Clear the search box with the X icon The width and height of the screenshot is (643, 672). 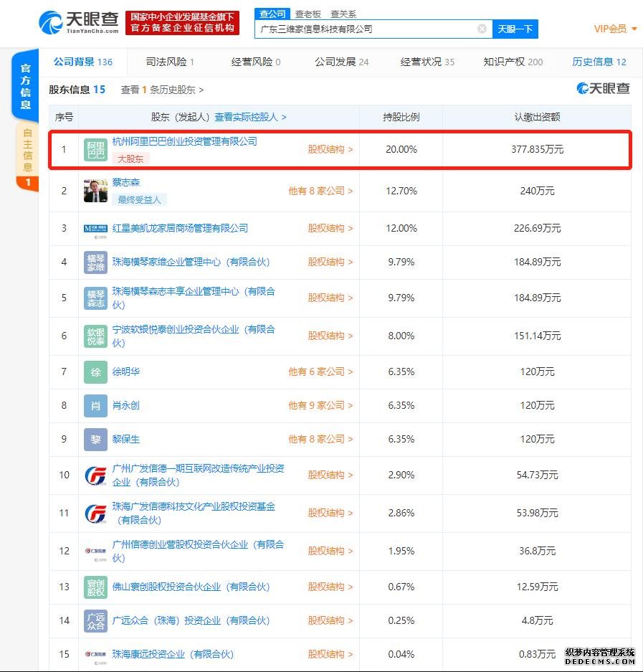tap(482, 29)
